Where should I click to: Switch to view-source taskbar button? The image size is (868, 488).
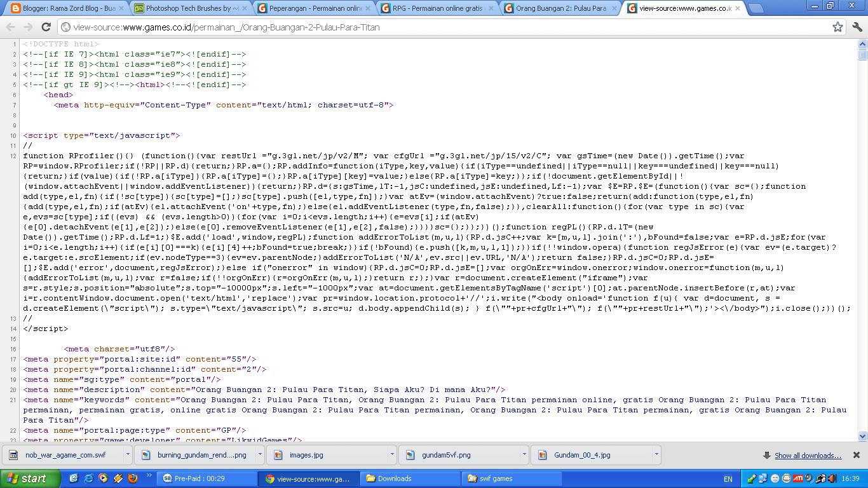click(x=309, y=478)
